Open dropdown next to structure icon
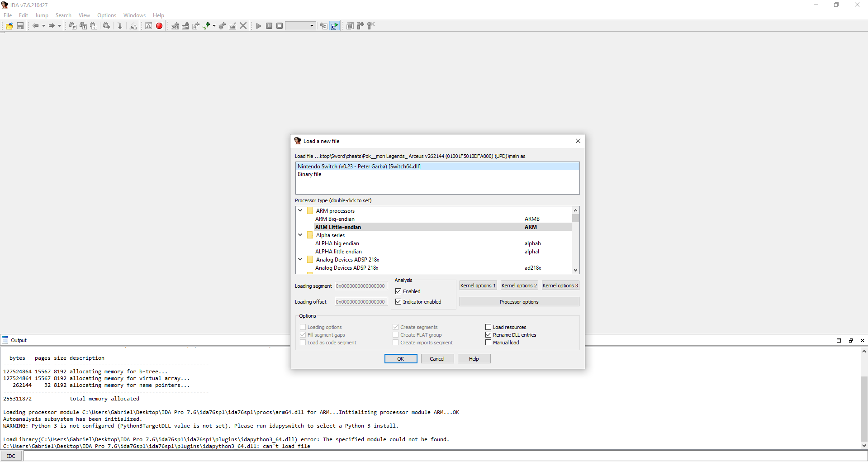Image resolution: width=868 pixels, height=462 pixels. point(214,26)
